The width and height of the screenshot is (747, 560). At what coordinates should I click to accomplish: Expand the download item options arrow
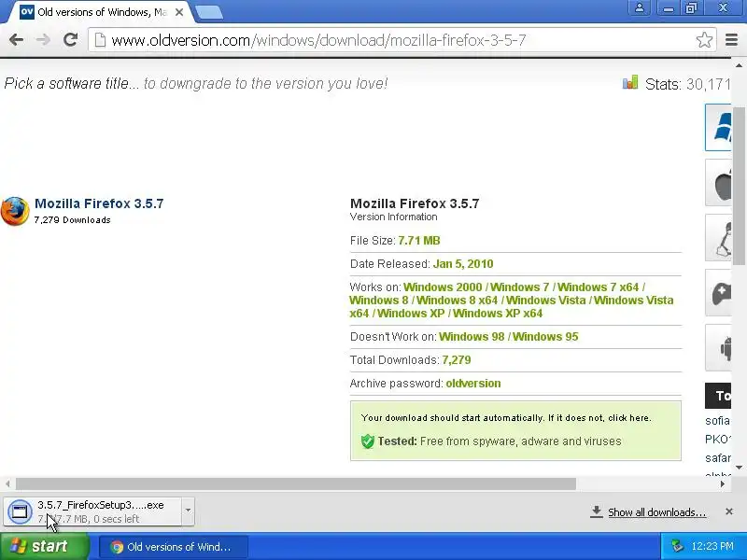(x=189, y=511)
